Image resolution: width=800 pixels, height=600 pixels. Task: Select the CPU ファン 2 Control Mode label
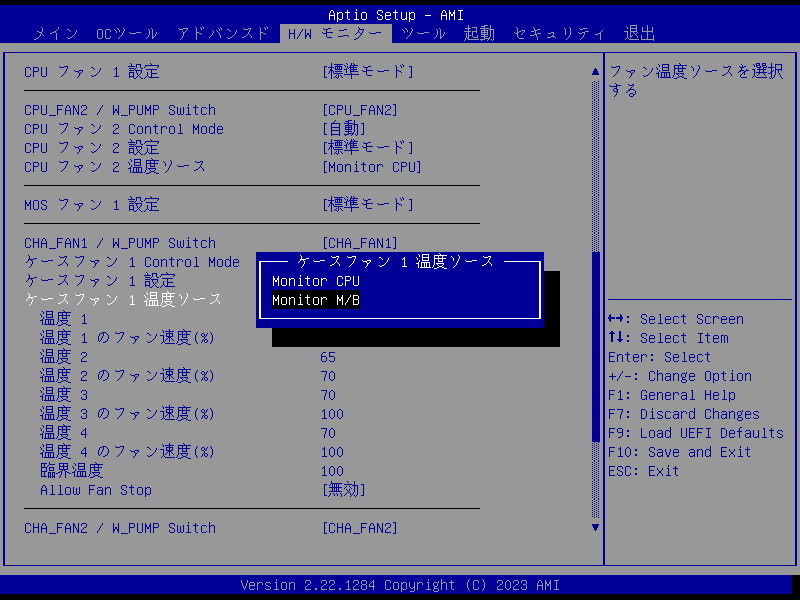tap(124, 129)
